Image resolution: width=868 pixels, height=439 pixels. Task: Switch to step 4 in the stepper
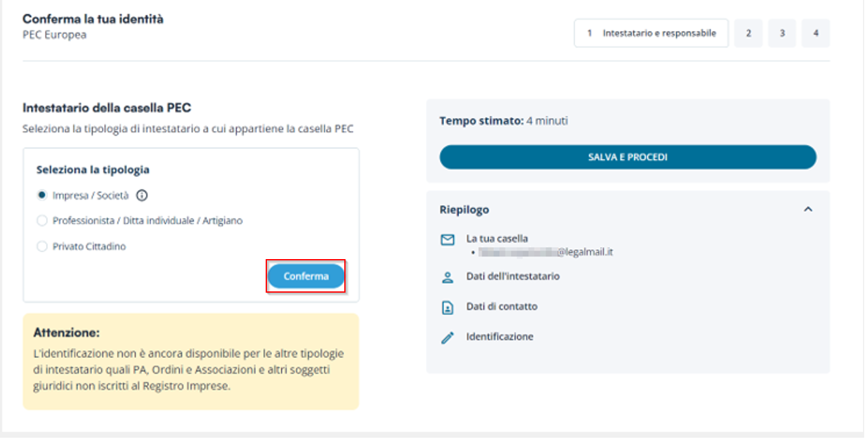click(x=815, y=34)
